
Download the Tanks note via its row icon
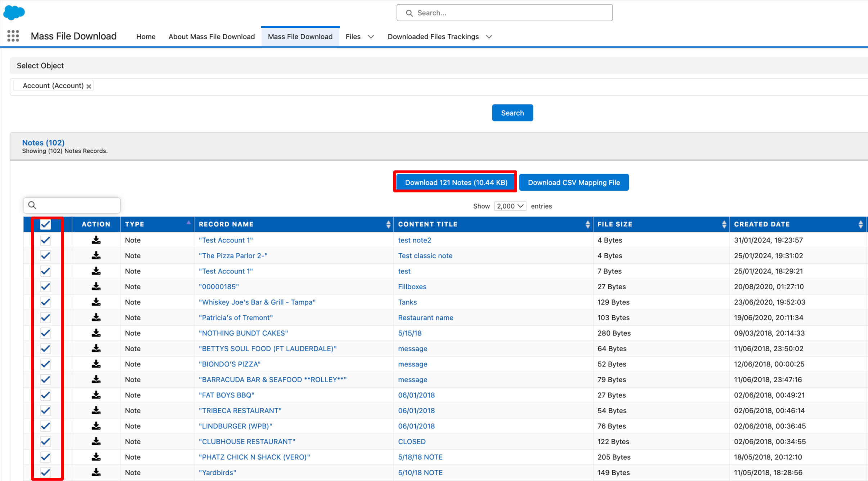96,302
